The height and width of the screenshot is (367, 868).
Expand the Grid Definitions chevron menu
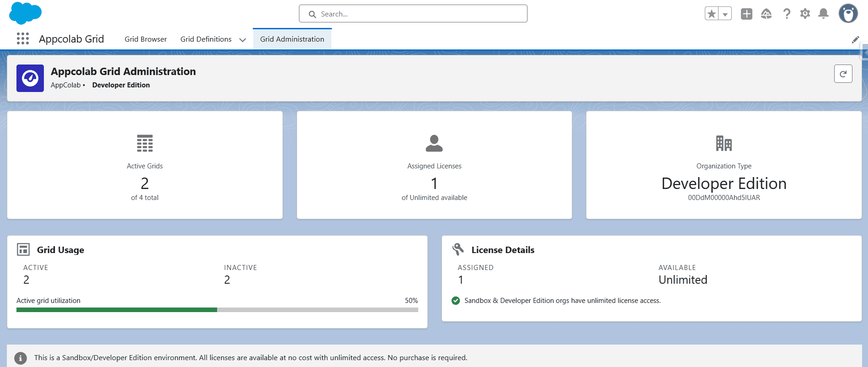pos(243,40)
